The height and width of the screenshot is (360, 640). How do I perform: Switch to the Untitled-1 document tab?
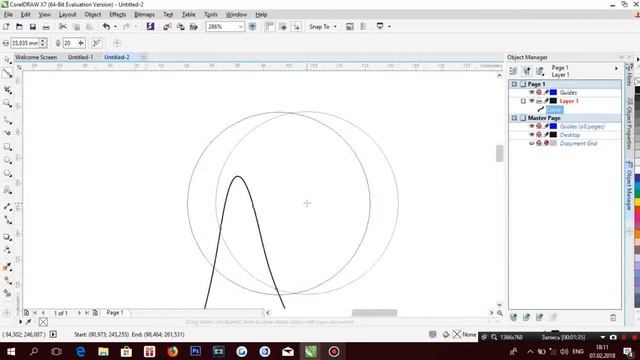coord(80,57)
